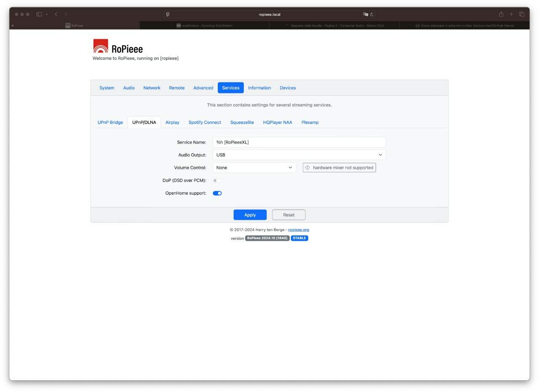The height and width of the screenshot is (392, 539).
Task: Toggle the DoP (DSD over PCM) switch
Action: [x=217, y=180]
